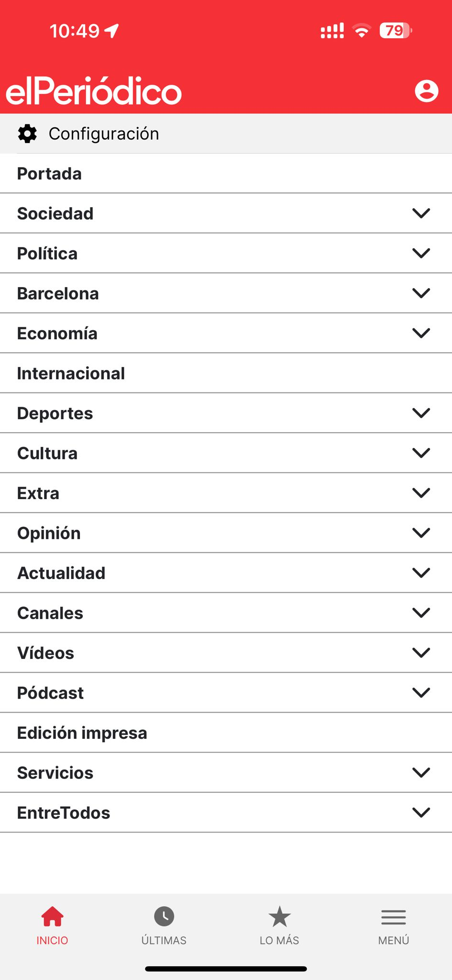The width and height of the screenshot is (452, 980).
Task: Expand the Economía section chevron
Action: pos(421,333)
